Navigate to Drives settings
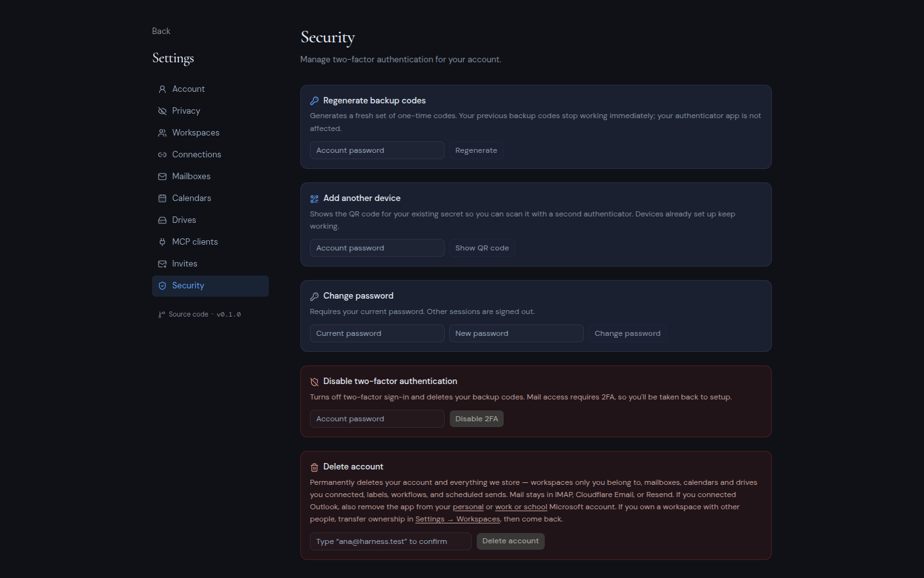The height and width of the screenshot is (578, 924). 210,220
